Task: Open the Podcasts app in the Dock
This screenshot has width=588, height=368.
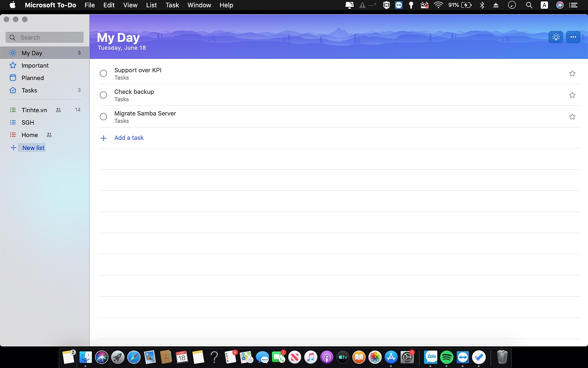Action: (327, 357)
